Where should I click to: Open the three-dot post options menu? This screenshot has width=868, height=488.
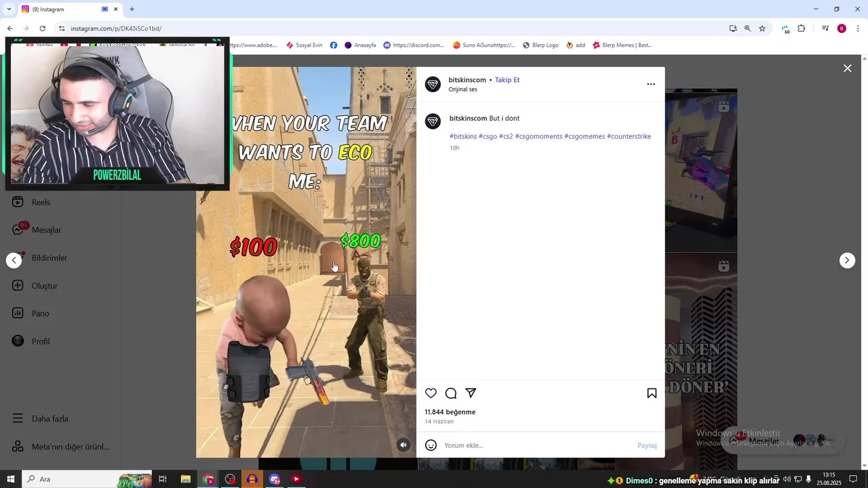tap(651, 84)
